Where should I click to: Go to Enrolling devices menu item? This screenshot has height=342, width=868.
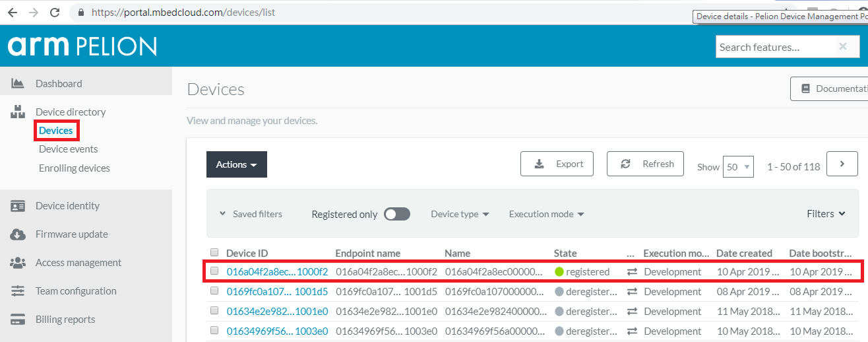coord(74,168)
